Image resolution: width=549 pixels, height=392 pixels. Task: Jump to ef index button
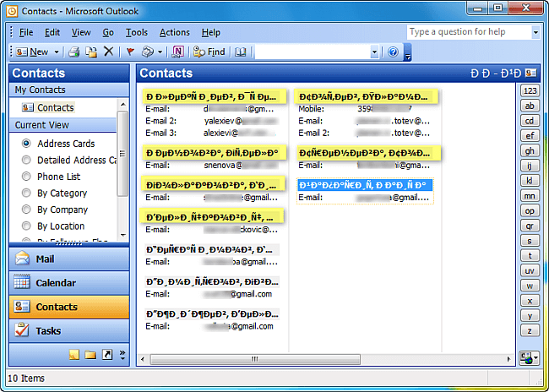click(x=530, y=135)
